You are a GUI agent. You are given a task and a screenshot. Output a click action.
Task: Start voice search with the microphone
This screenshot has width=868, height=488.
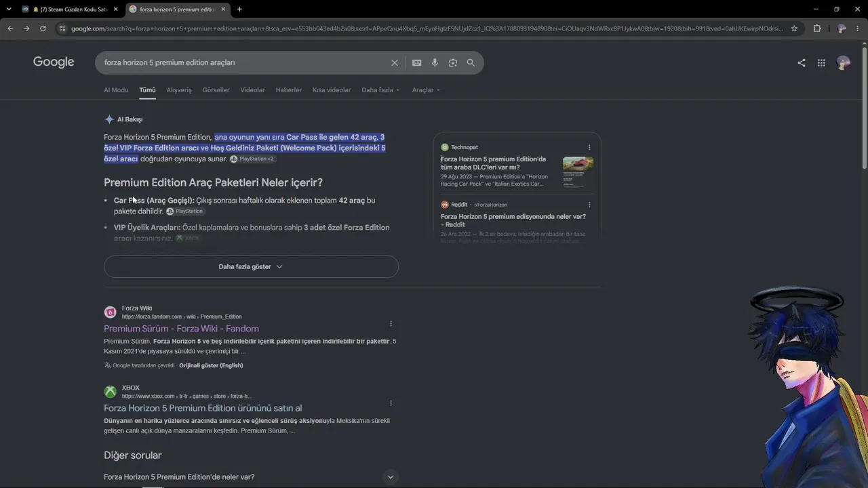[x=435, y=62]
